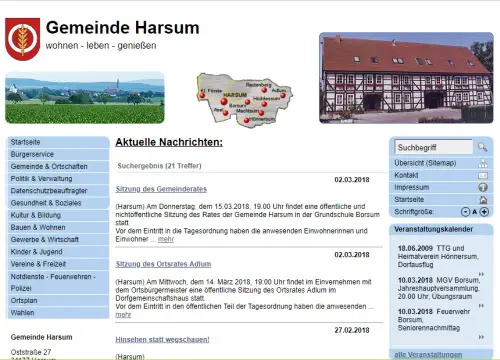Image resolution: width=500 pixels, height=360 pixels.
Task: Click the arrows after Feuerwehr Borsum Seniorennachmittag
Action: click(x=481, y=337)
